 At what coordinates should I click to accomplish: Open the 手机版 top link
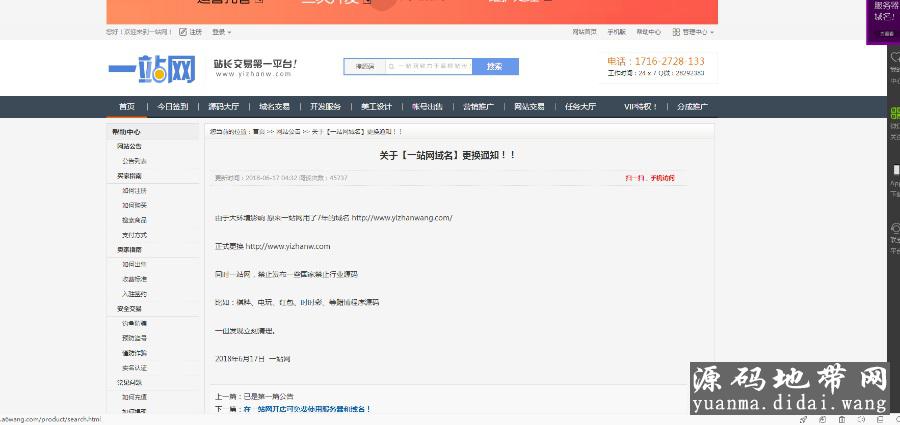[616, 32]
